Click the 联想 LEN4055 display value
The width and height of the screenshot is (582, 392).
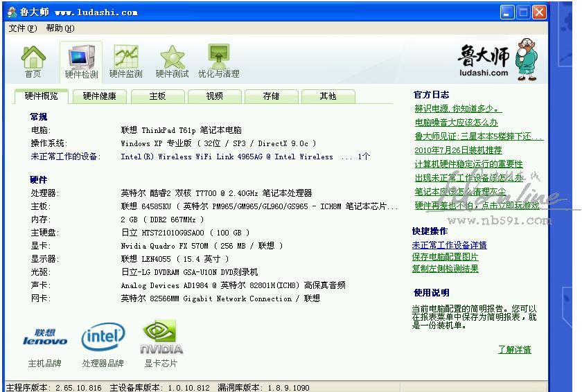coord(175,259)
